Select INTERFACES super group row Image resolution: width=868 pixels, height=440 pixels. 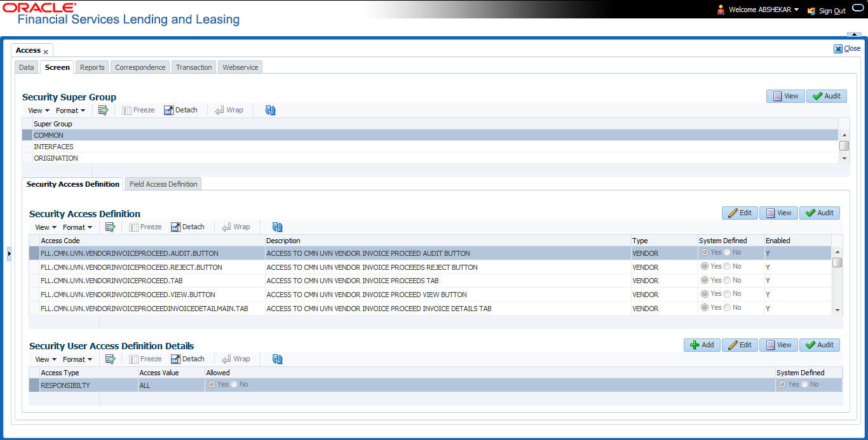tap(430, 147)
